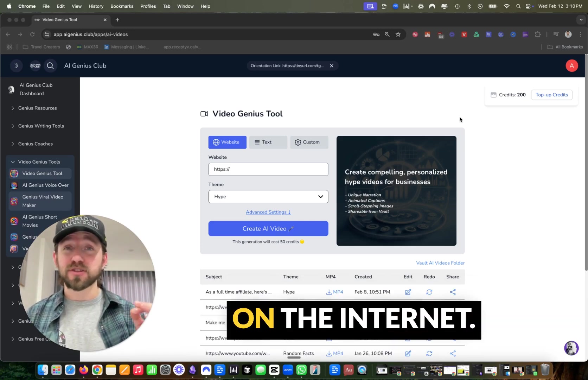The image size is (588, 380).
Task: Open the Profiles menu
Action: click(148, 6)
